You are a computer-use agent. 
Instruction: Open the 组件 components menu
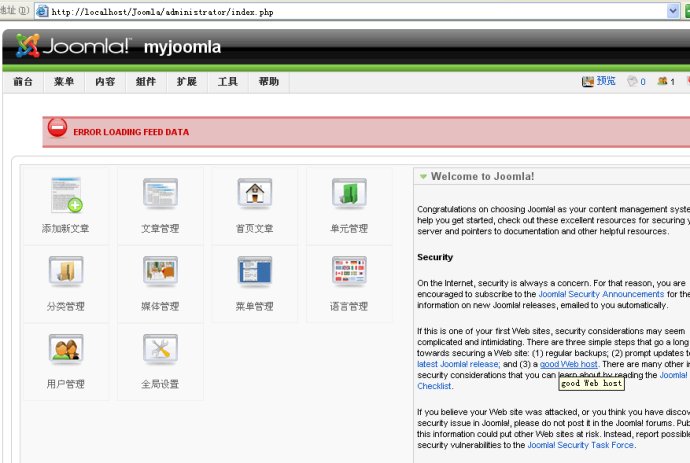tap(146, 82)
